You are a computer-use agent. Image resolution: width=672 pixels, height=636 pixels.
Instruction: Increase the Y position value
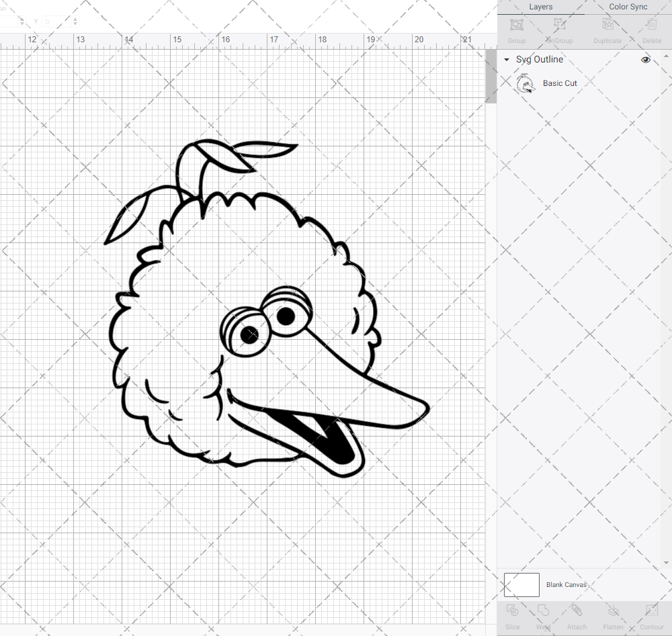tap(74, 18)
